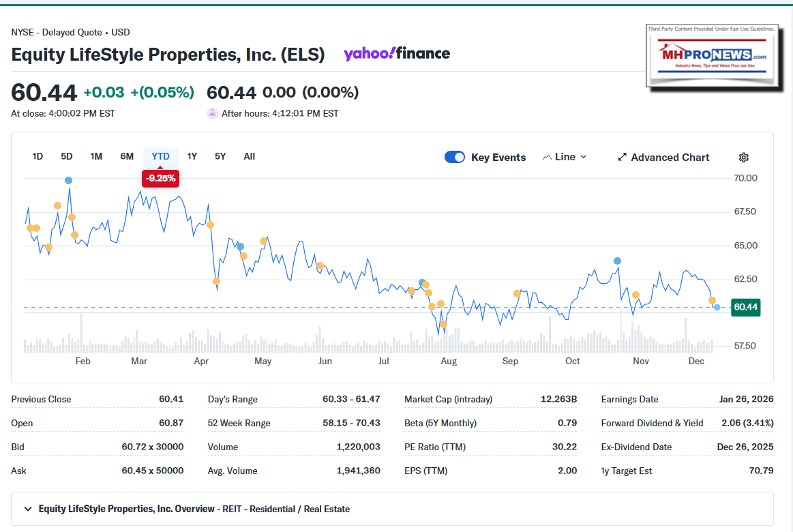793x532 pixels.
Task: Select the 5D chart period
Action: coord(66,156)
